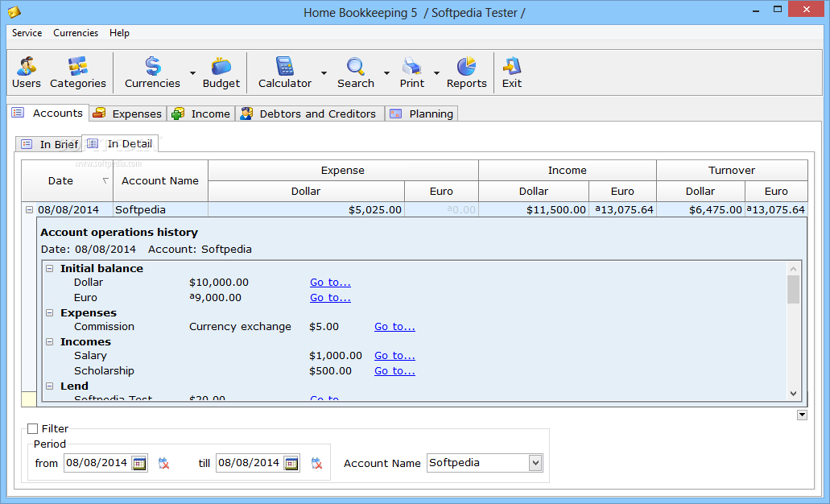Clear the from date with the red X icon

pyautogui.click(x=163, y=463)
